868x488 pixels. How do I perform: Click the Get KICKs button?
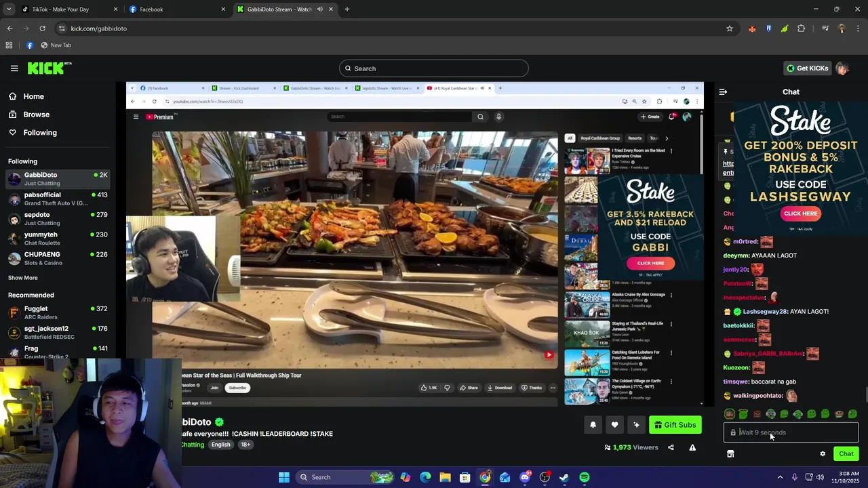[x=808, y=68]
